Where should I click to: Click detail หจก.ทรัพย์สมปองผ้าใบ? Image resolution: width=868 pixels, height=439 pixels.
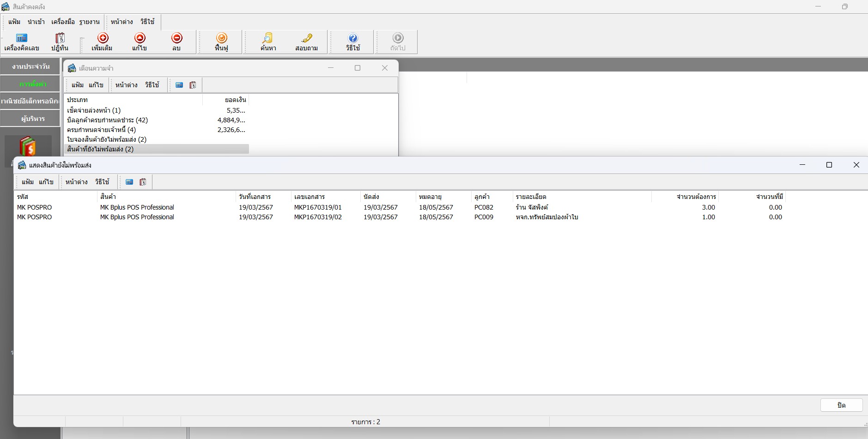pos(547,217)
